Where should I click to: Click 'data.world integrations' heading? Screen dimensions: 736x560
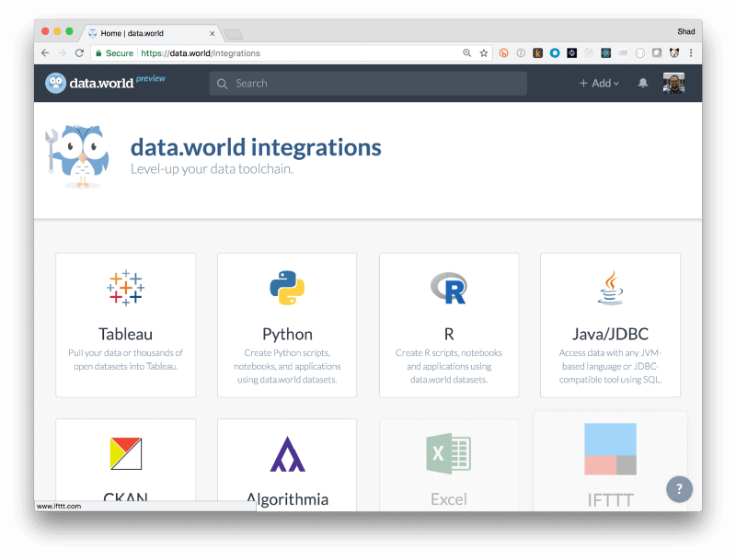[256, 147]
